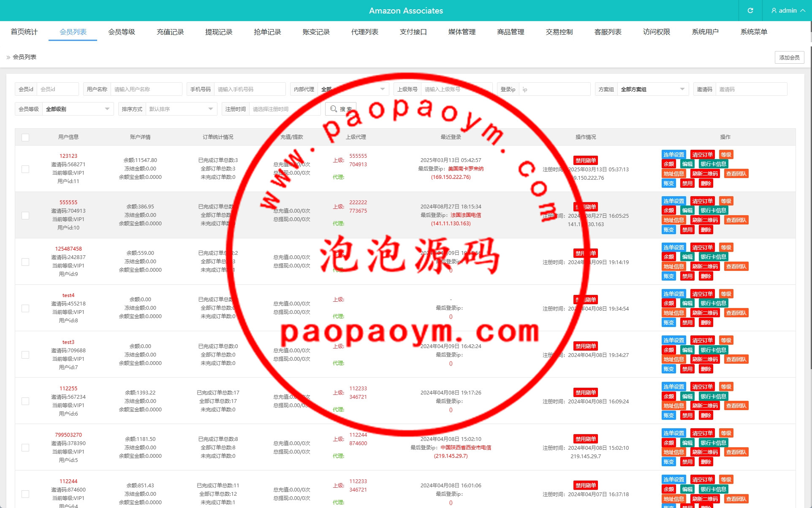812x508 pixels.
Task: Check the row checkbox for user test4
Action: pyautogui.click(x=25, y=308)
